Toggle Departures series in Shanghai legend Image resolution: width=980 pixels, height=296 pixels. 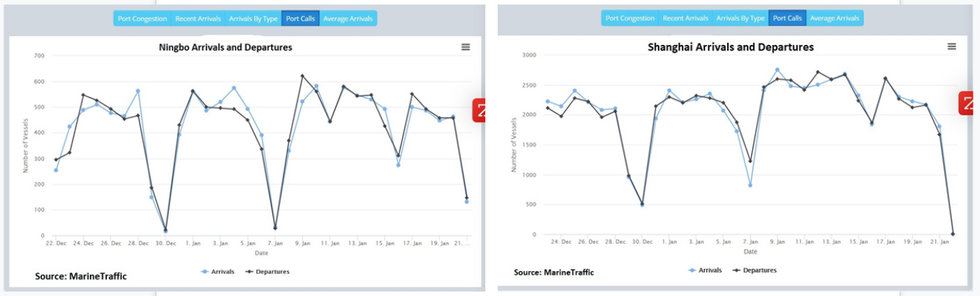(755, 270)
